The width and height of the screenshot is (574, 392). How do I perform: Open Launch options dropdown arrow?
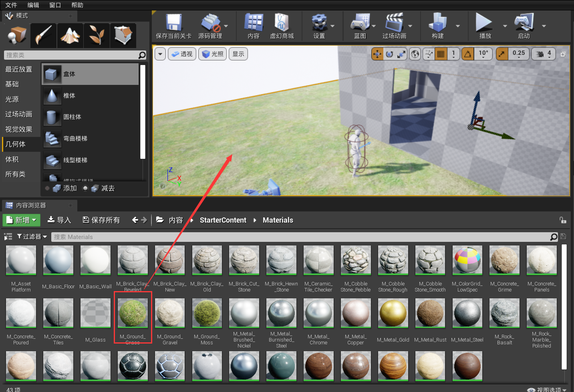pyautogui.click(x=544, y=26)
